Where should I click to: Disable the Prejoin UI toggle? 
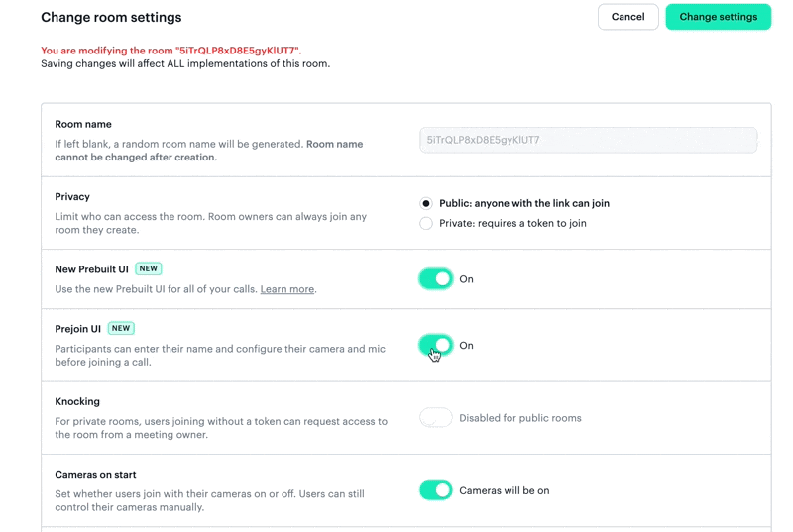tap(435, 346)
